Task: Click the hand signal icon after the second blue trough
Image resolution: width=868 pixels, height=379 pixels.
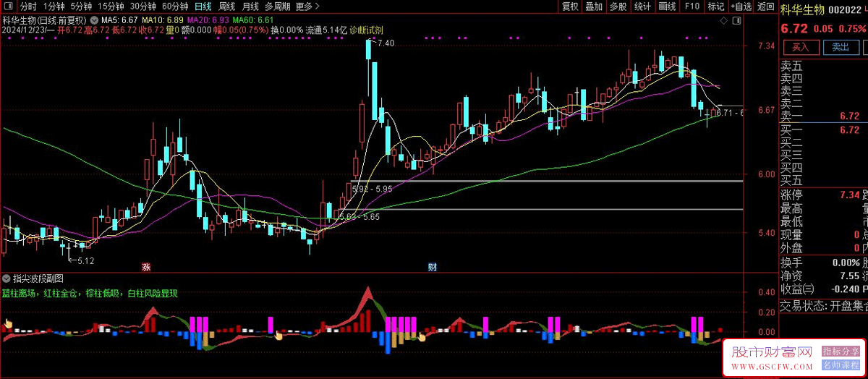Action: click(x=422, y=336)
